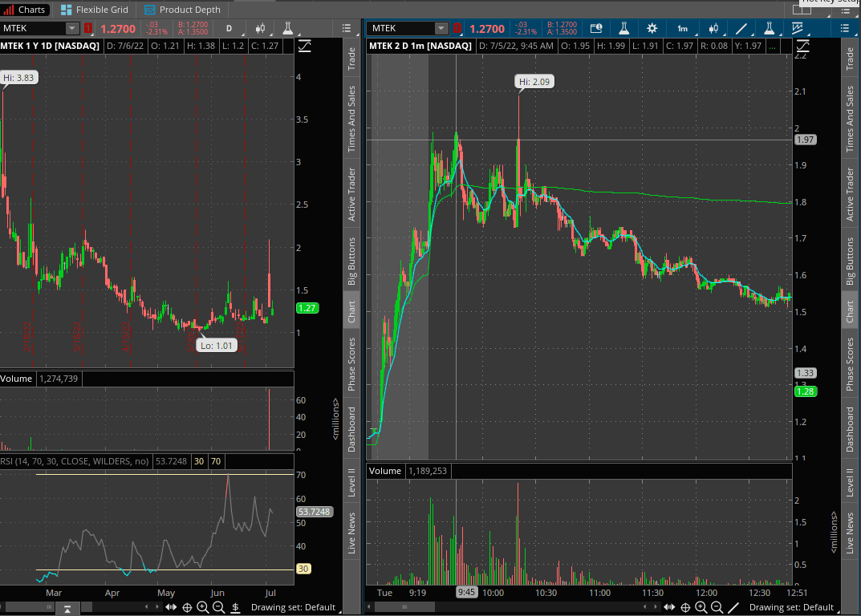Screen dimensions: 861x616
Task: Open Live News side tab of left chart
Action: tap(352, 533)
